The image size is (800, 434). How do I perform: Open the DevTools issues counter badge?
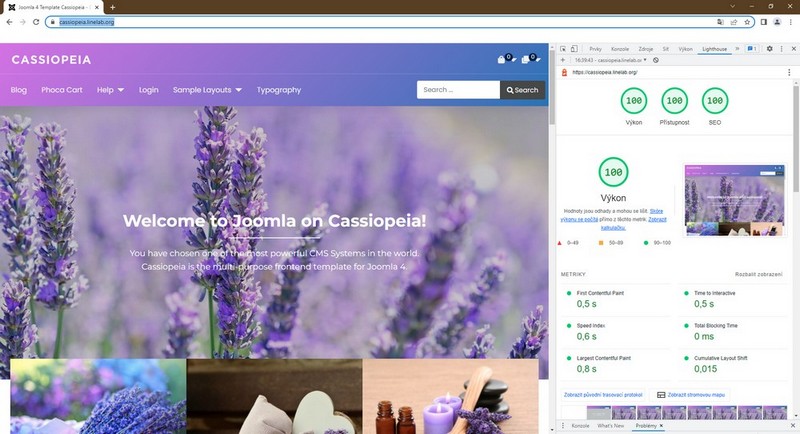[x=752, y=49]
